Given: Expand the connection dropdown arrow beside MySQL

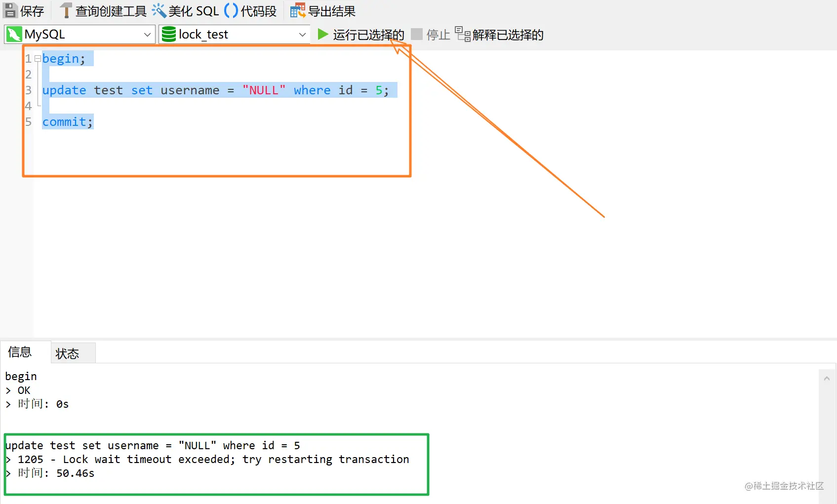Looking at the screenshot, I should coord(147,35).
